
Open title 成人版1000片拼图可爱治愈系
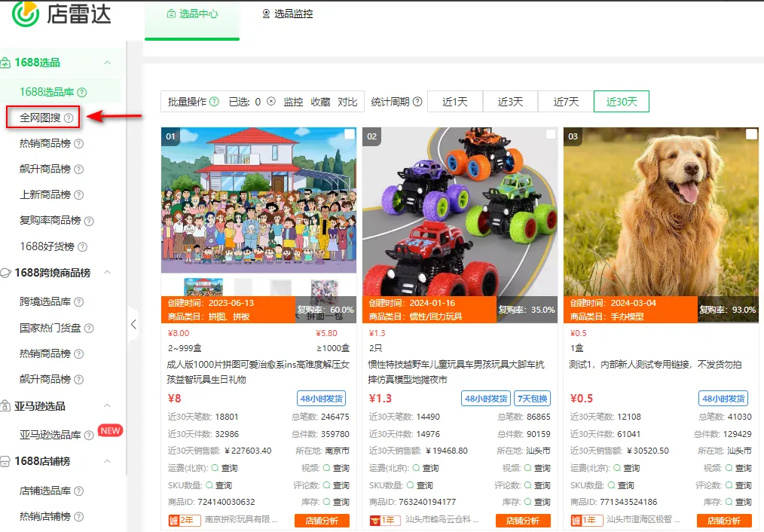pyautogui.click(x=258, y=371)
